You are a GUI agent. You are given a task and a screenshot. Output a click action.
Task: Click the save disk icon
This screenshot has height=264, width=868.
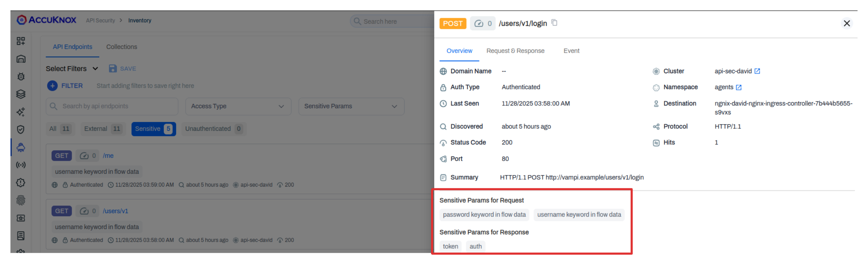[x=113, y=69]
